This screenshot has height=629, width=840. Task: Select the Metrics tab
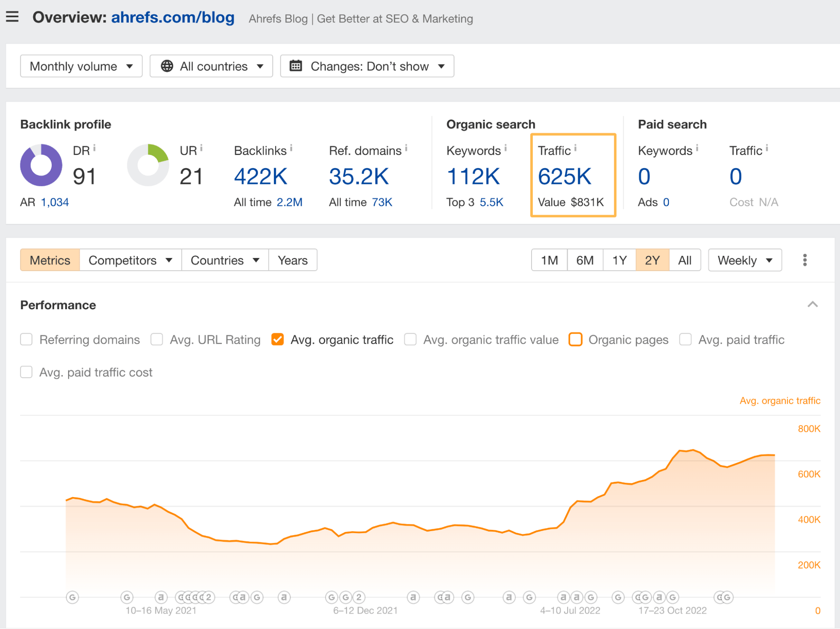(50, 261)
